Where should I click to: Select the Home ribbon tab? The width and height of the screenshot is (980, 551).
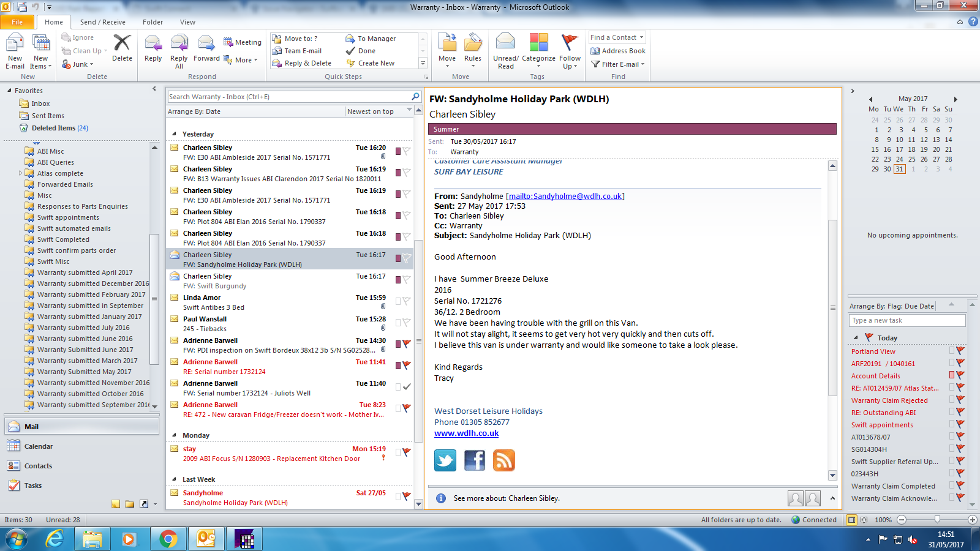[x=54, y=22]
